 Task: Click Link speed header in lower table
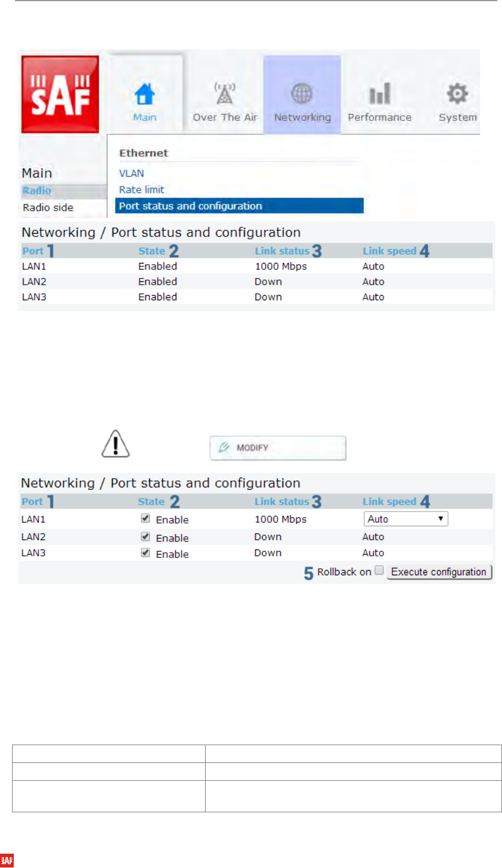click(x=389, y=501)
